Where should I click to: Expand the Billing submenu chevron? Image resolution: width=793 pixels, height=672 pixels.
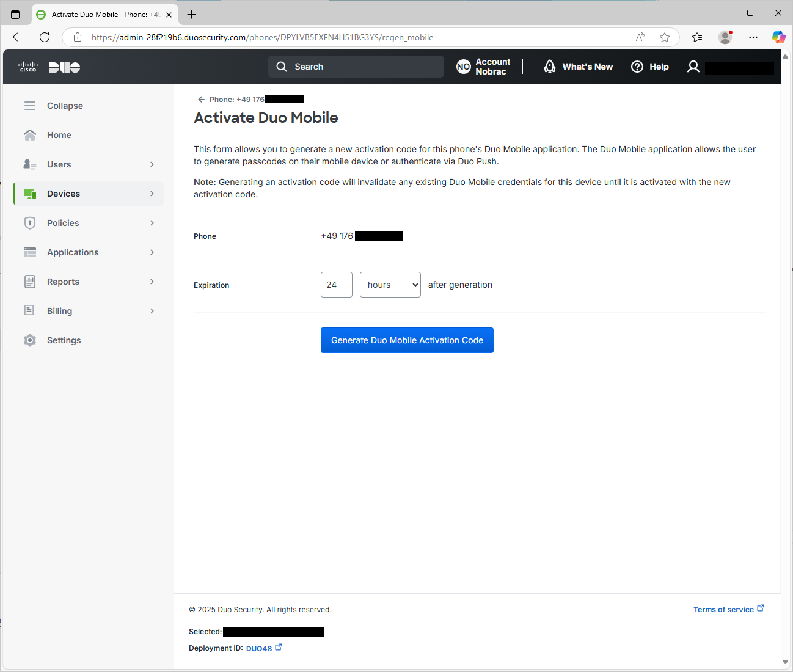point(152,311)
